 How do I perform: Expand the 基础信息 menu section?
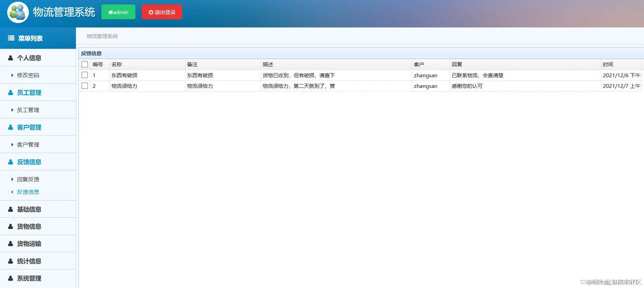coord(38,209)
